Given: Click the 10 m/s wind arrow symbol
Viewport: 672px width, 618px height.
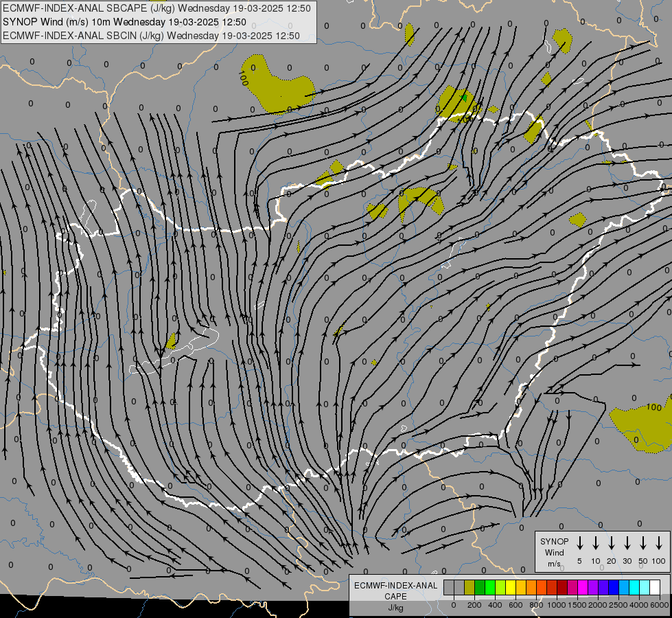Looking at the screenshot, I should point(596,543).
